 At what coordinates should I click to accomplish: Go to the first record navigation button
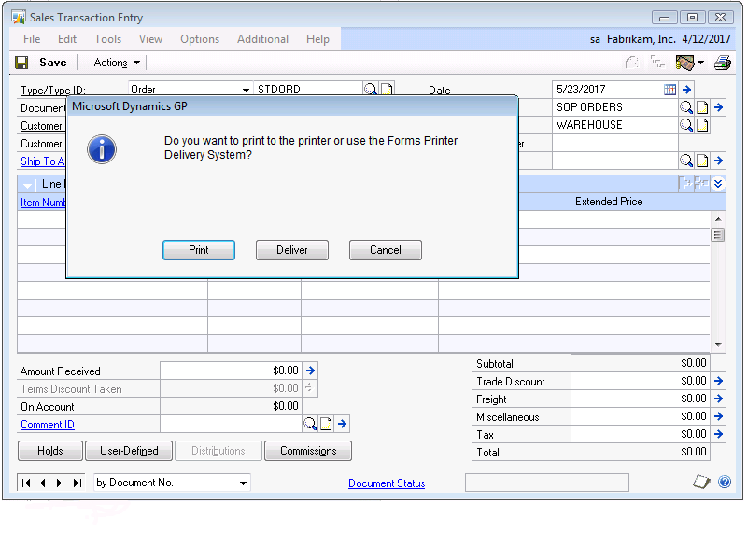point(26,483)
